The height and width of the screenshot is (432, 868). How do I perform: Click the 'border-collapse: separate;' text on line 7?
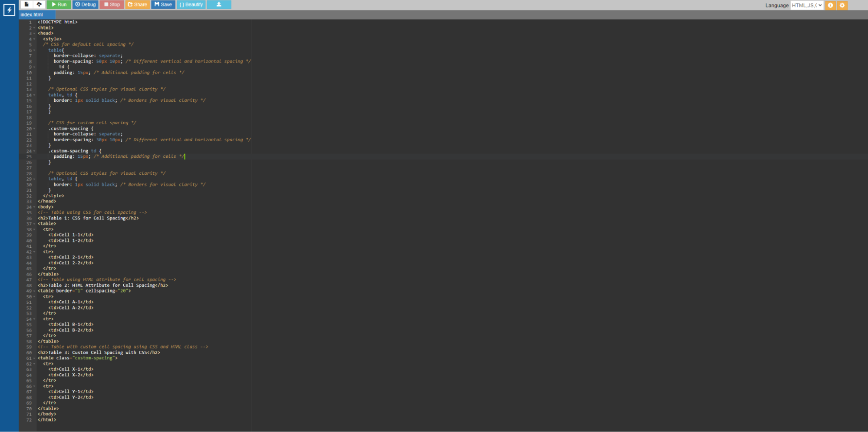[x=88, y=56]
